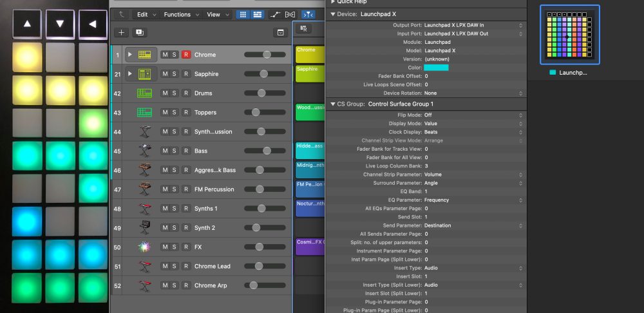Switch to Live Loops grid view
Image resolution: width=644 pixels, height=313 pixels.
point(243,14)
